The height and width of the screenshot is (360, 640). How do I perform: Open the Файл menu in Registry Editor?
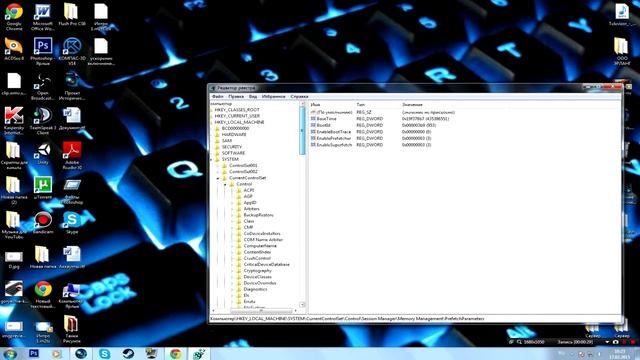[218, 97]
